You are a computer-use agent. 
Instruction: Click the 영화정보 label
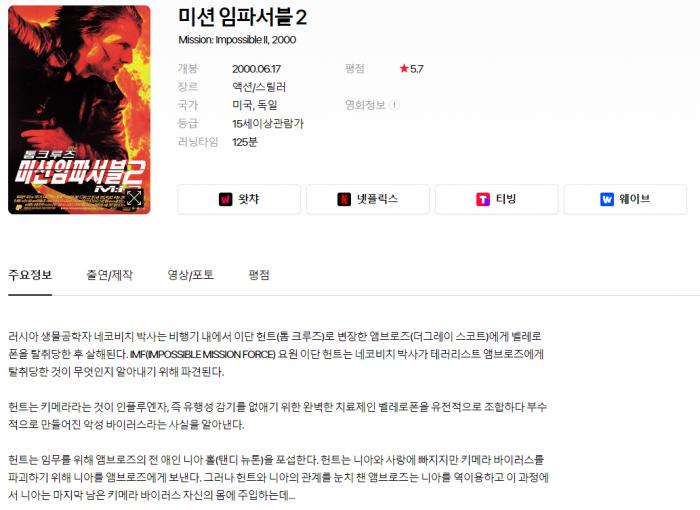point(365,105)
